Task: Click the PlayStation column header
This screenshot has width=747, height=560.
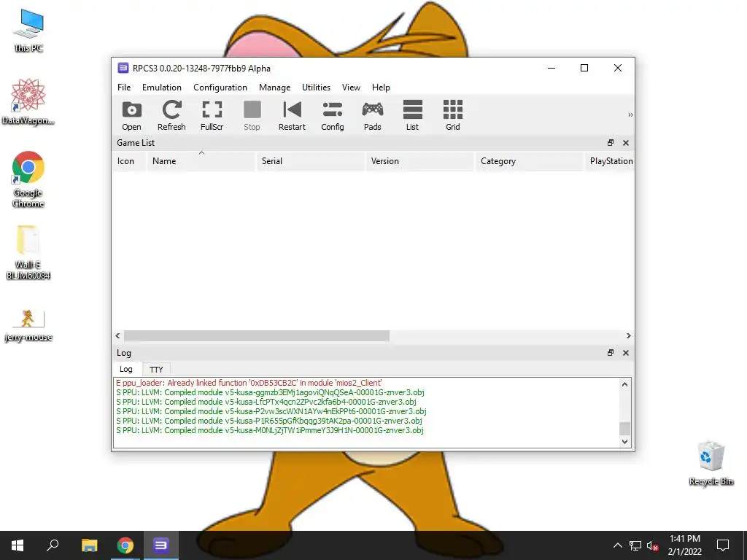Action: tap(609, 161)
